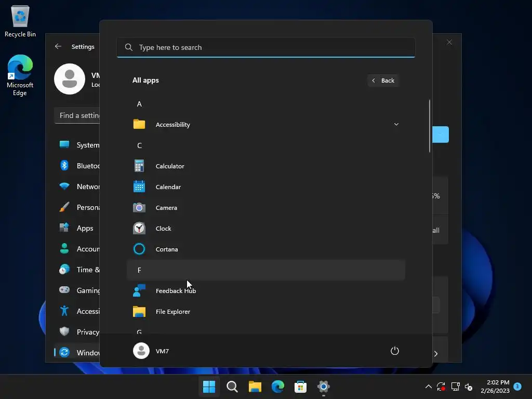This screenshot has height=399, width=532.
Task: Open taskbar Search magnifier icon
Action: (232, 387)
